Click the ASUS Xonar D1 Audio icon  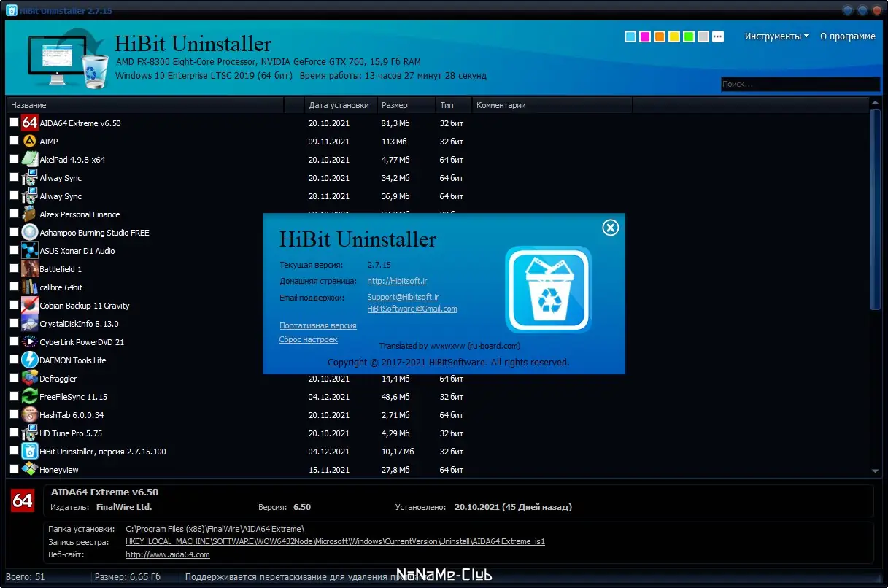(29, 250)
